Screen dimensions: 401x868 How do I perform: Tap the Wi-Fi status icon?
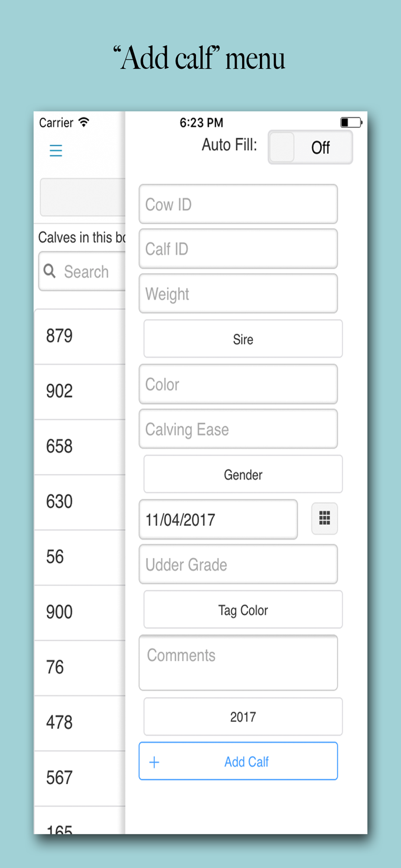(x=84, y=122)
